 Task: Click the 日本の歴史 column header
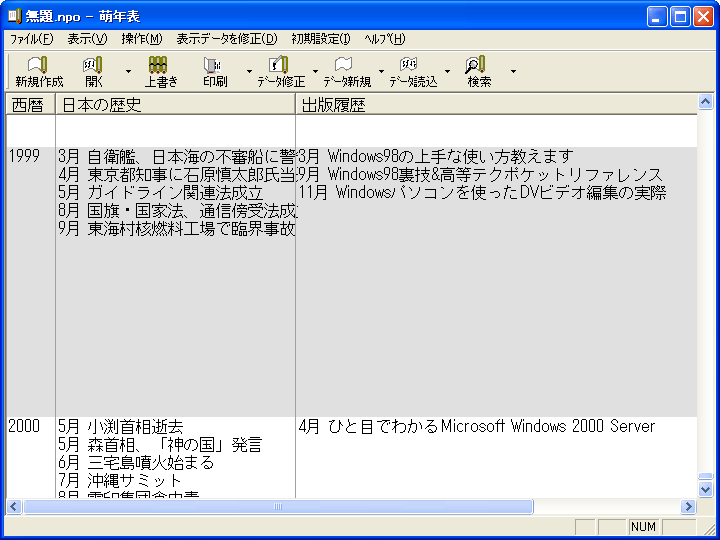(175, 104)
